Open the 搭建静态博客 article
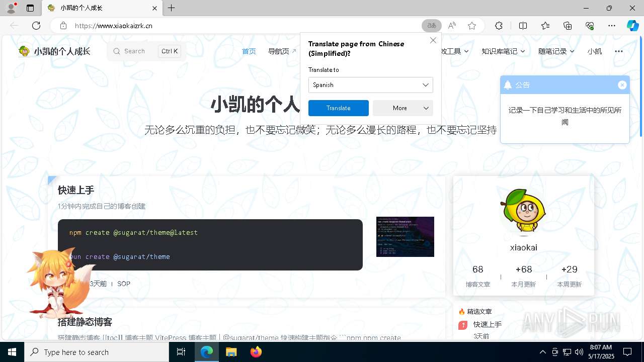 click(x=85, y=322)
